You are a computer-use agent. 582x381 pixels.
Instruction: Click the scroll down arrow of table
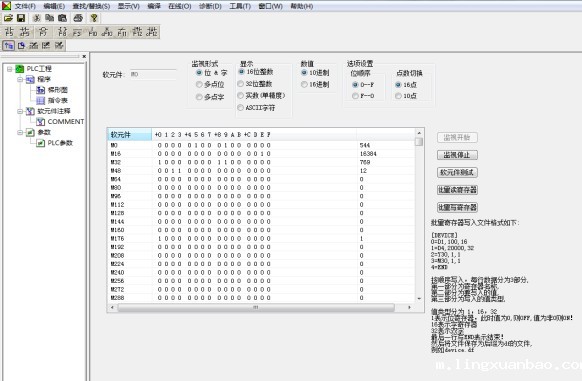[x=419, y=299]
